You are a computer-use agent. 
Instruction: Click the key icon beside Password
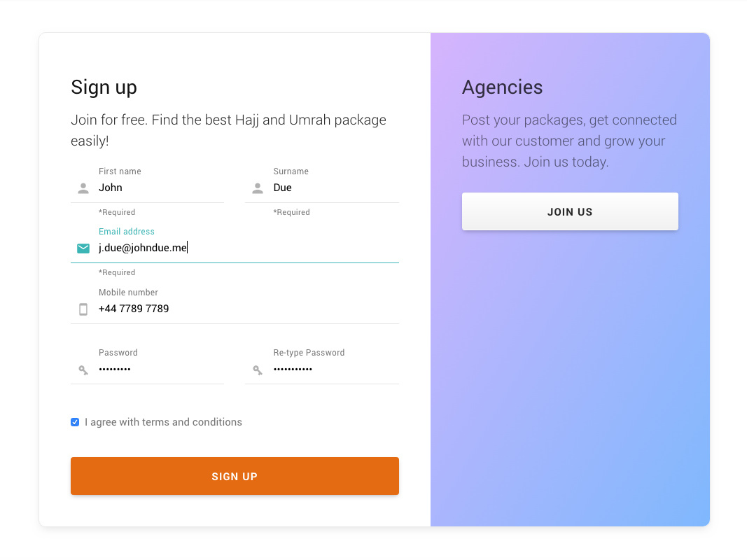tap(83, 369)
